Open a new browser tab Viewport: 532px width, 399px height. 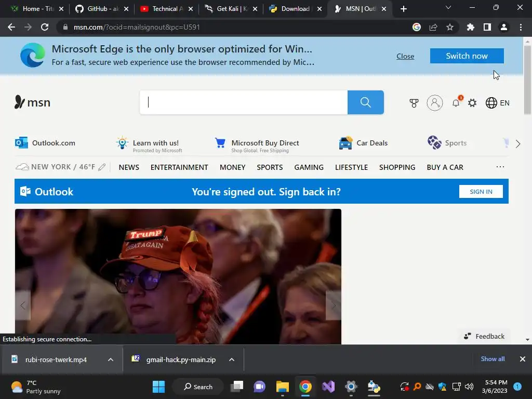pyautogui.click(x=403, y=9)
